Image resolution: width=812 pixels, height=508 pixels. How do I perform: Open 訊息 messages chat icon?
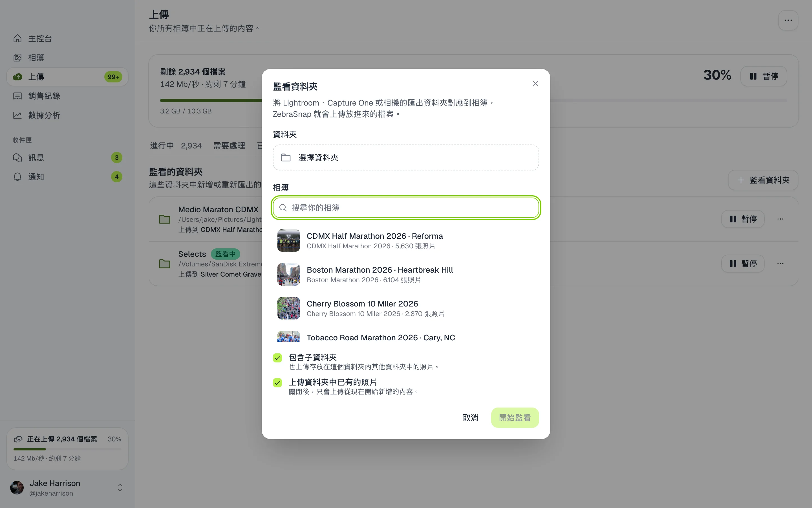(x=17, y=157)
